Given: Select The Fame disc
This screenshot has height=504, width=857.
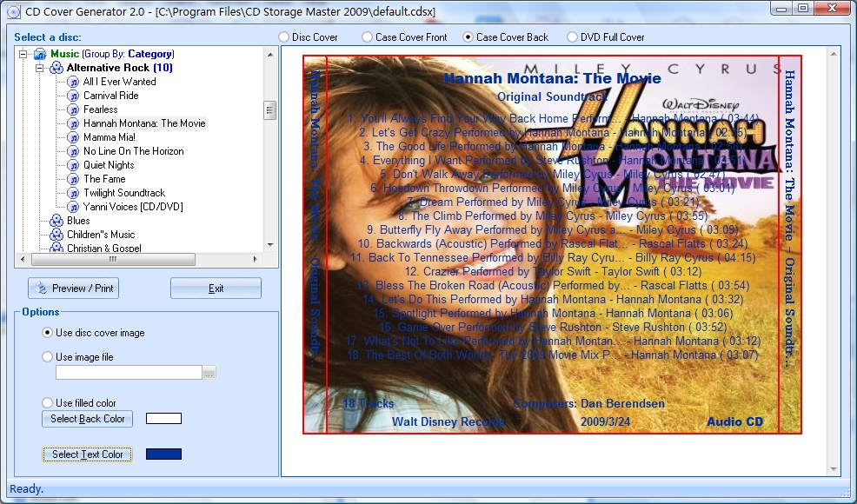Looking at the screenshot, I should [x=104, y=179].
